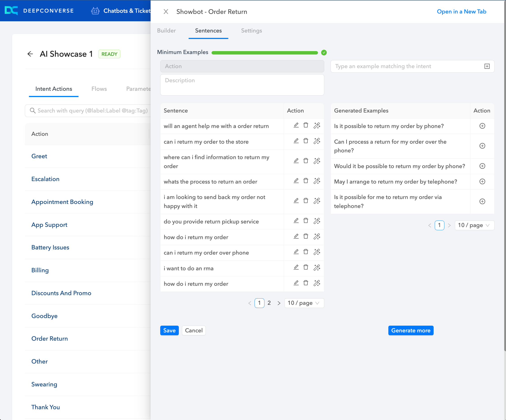Delete sentence 'can i return my order to the store'

[x=305, y=141]
